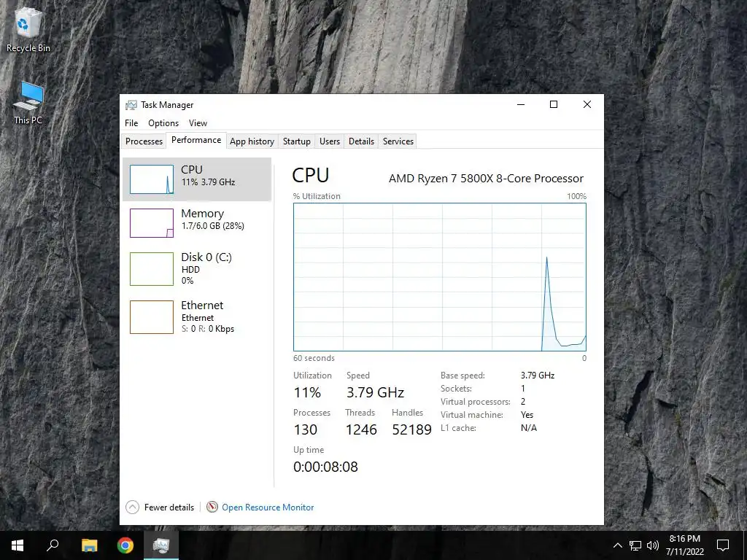Click the % Utilization graph label
The width and height of the screenshot is (747, 560).
317,196
